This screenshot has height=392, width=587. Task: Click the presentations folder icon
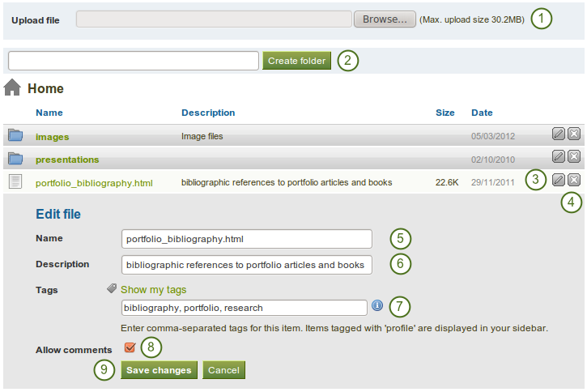(x=15, y=159)
